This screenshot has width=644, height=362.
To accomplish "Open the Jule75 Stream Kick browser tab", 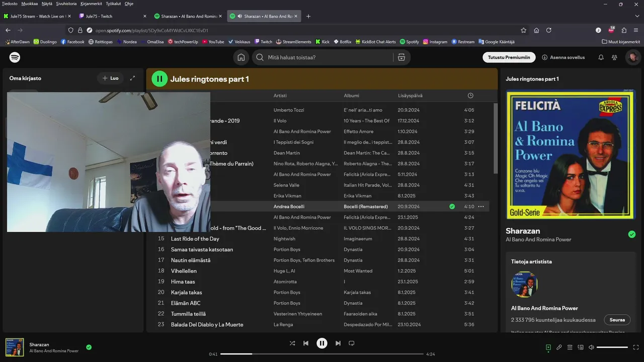I will (x=37, y=16).
